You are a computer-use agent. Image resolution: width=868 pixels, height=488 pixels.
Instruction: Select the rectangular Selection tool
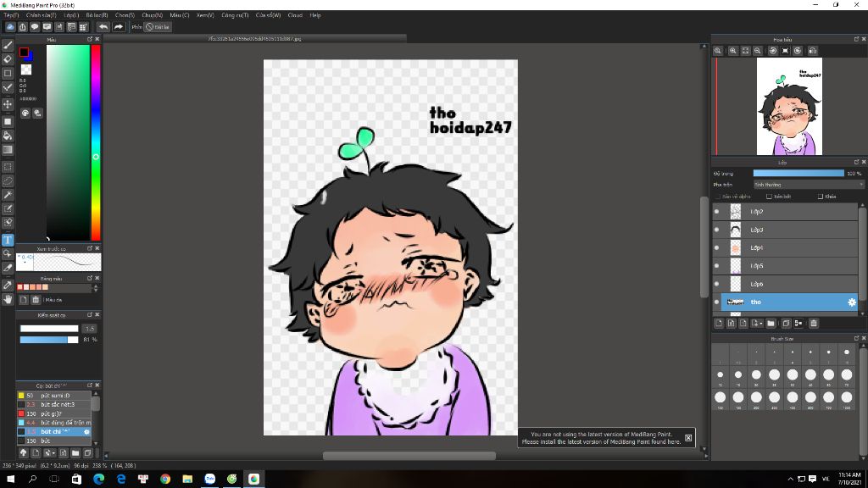(8, 167)
